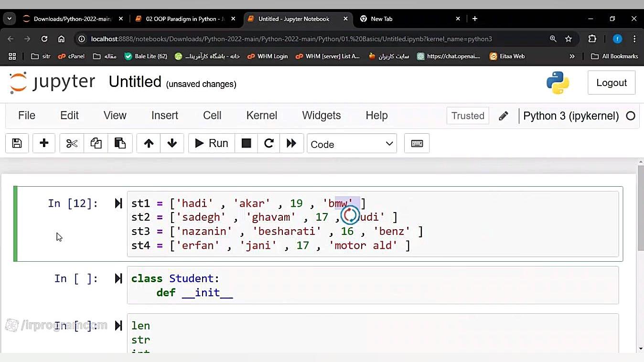This screenshot has height=362, width=644.
Task: Move selected cell down arrow
Action: (x=172, y=143)
